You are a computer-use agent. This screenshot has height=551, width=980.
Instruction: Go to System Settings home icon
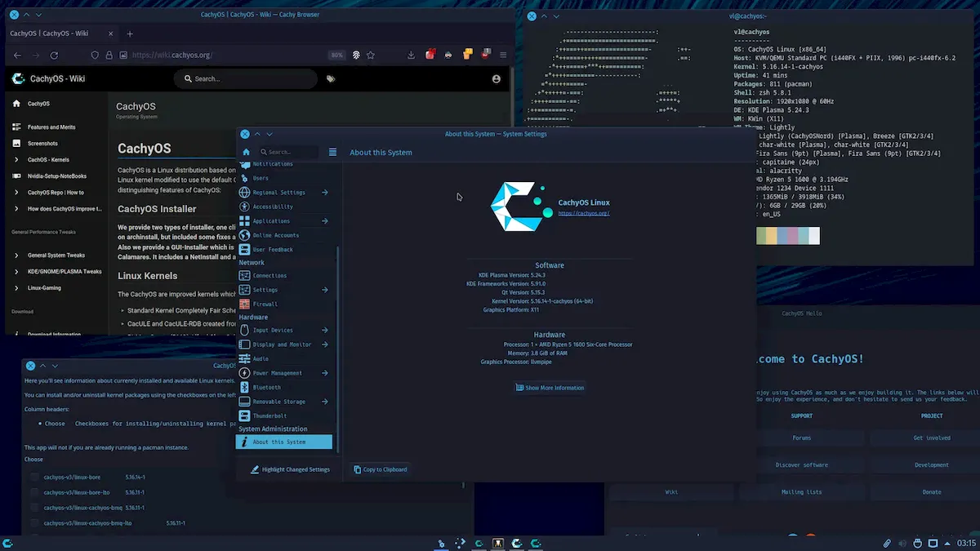[246, 152]
